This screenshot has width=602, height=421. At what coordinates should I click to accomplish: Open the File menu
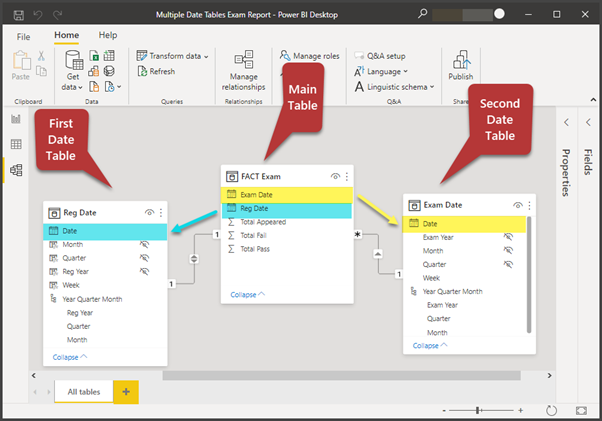click(x=23, y=37)
